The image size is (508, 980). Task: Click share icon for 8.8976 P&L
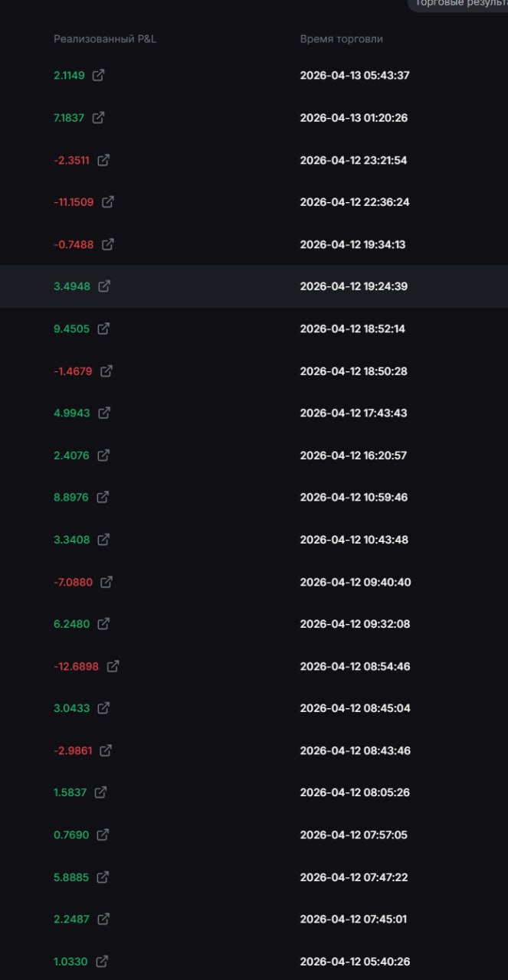tap(103, 497)
